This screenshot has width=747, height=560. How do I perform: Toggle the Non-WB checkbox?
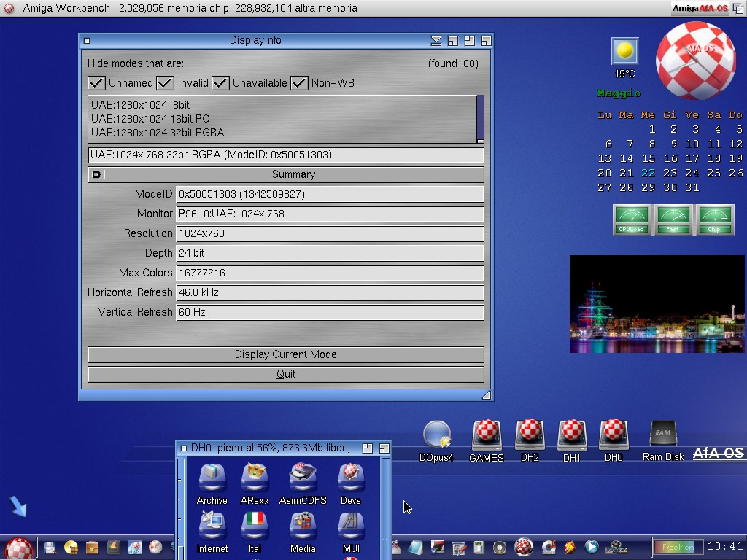pos(299,82)
